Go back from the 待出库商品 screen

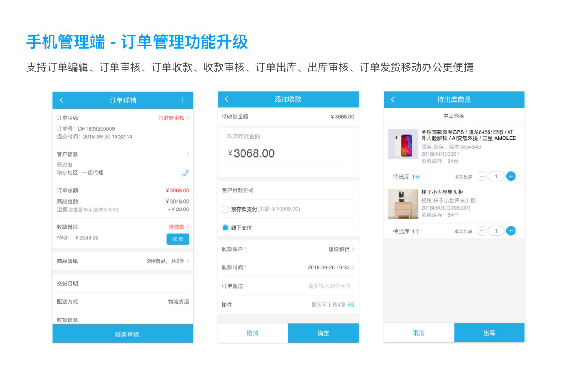pos(392,99)
